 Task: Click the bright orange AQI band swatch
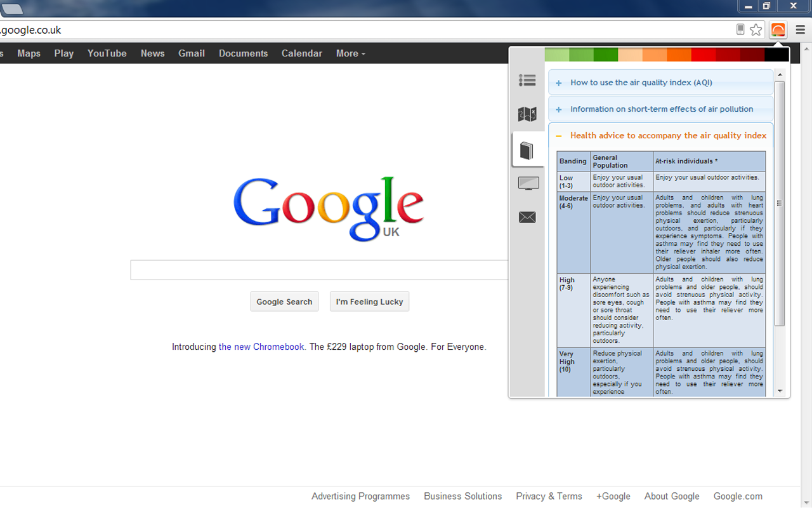679,55
